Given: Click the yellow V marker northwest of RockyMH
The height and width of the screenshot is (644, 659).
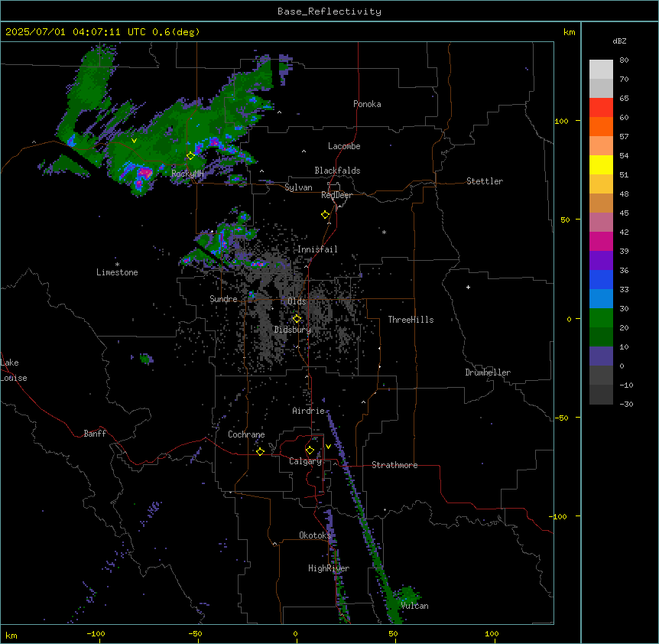Looking at the screenshot, I should click(x=134, y=141).
